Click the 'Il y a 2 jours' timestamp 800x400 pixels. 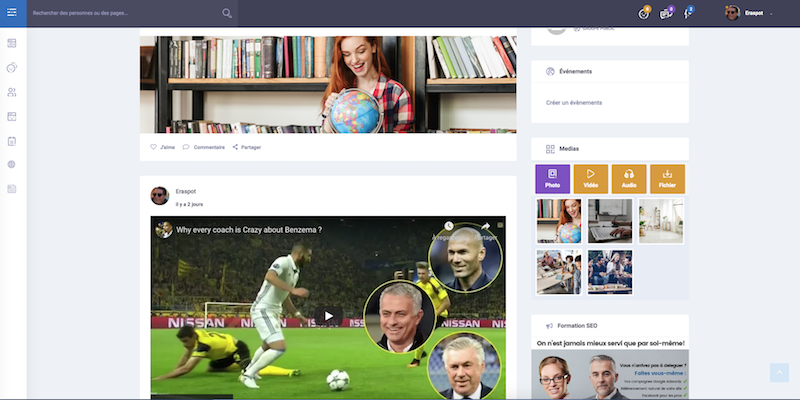coord(189,204)
